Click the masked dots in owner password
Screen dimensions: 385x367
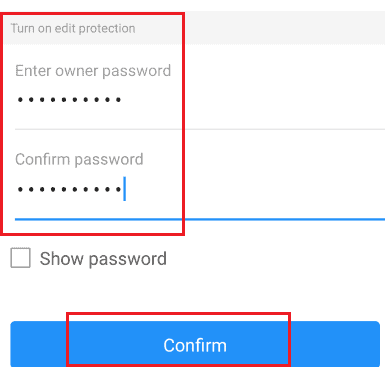[69, 99]
